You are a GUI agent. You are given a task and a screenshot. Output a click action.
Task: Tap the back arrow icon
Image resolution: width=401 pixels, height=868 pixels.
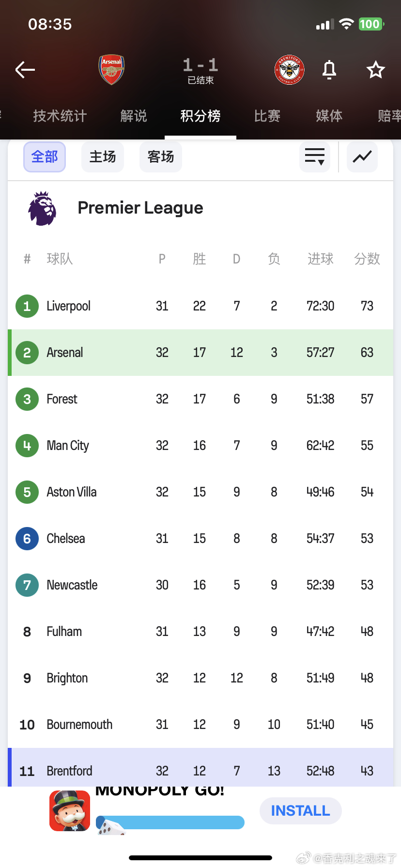25,70
